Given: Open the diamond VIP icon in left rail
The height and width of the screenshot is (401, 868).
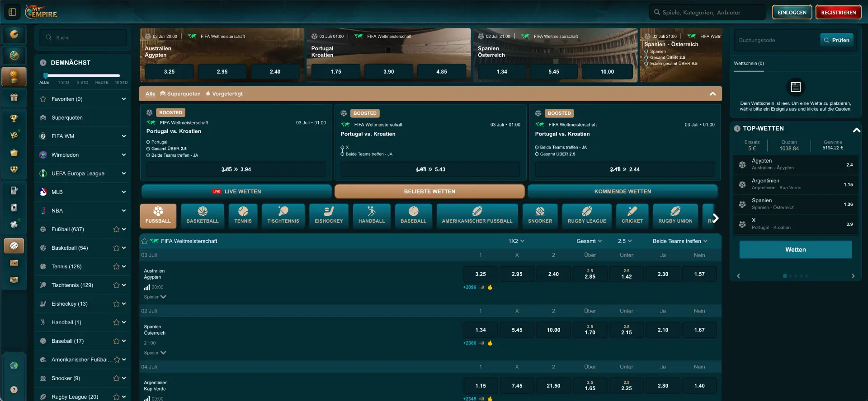Looking at the screenshot, I should 14,169.
